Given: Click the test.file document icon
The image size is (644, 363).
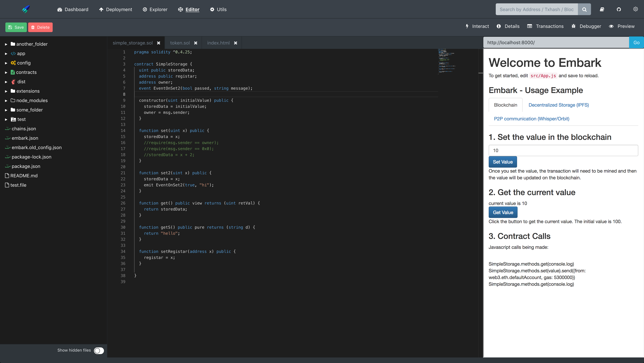Looking at the screenshot, I should [x=7, y=185].
